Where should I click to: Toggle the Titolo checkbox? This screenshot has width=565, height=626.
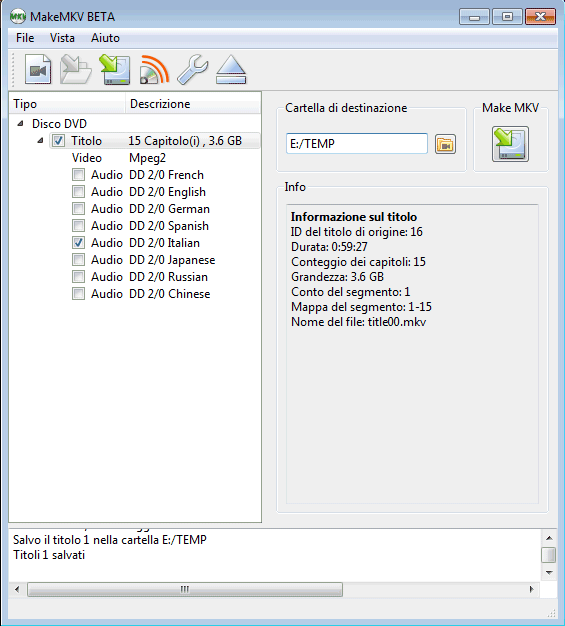tap(58, 141)
